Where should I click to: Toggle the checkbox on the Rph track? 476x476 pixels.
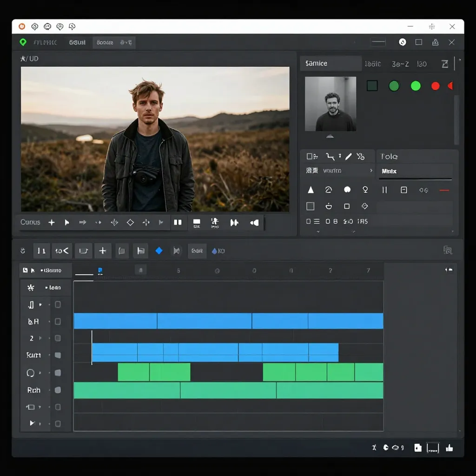pyautogui.click(x=58, y=390)
